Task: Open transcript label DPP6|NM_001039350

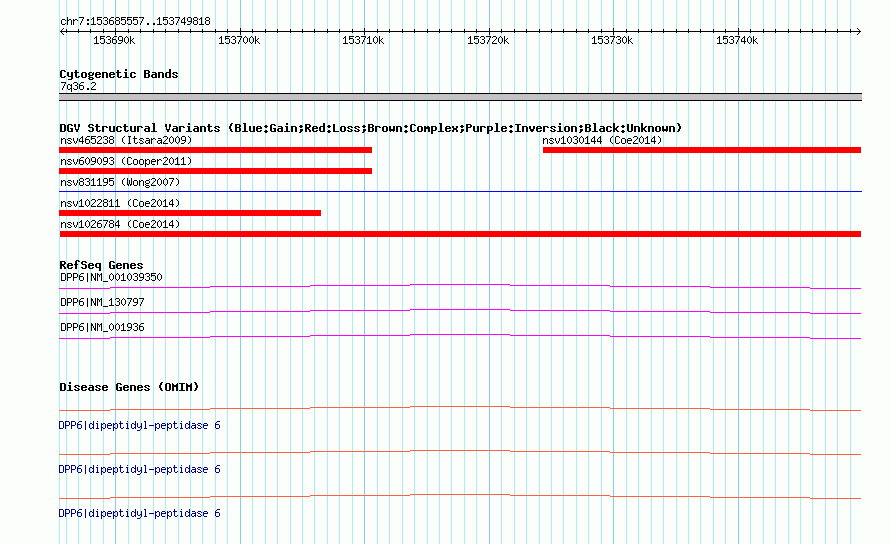Action: (111, 277)
